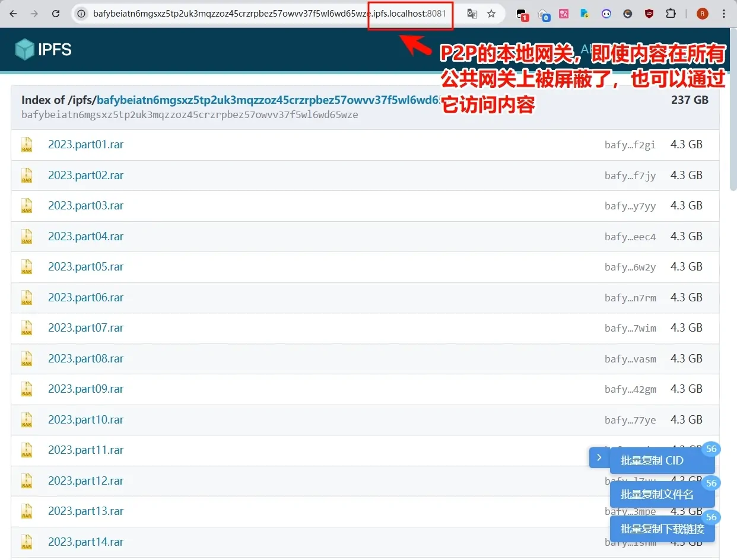Click the uBlock shield extension icon

point(649,14)
